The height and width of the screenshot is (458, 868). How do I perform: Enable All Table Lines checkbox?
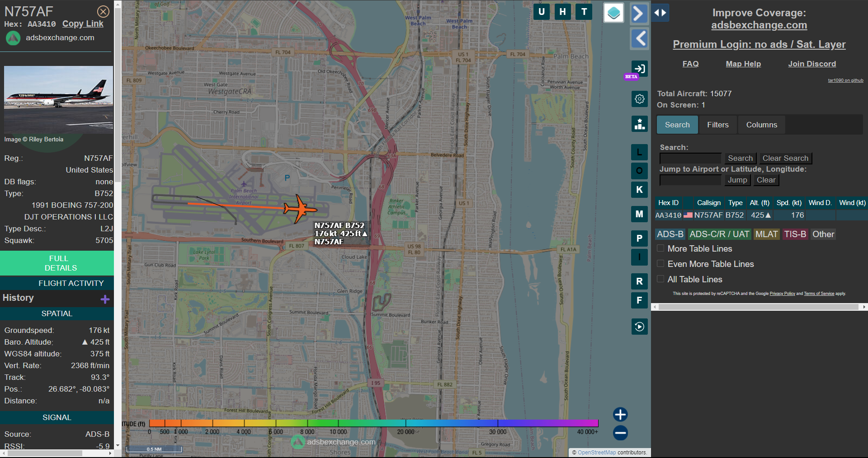pyautogui.click(x=660, y=279)
